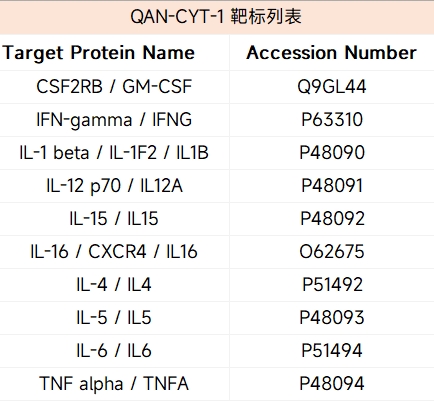Viewport: 434px width, 401px height.
Task: Select accession number P63310
Action: coord(332,120)
